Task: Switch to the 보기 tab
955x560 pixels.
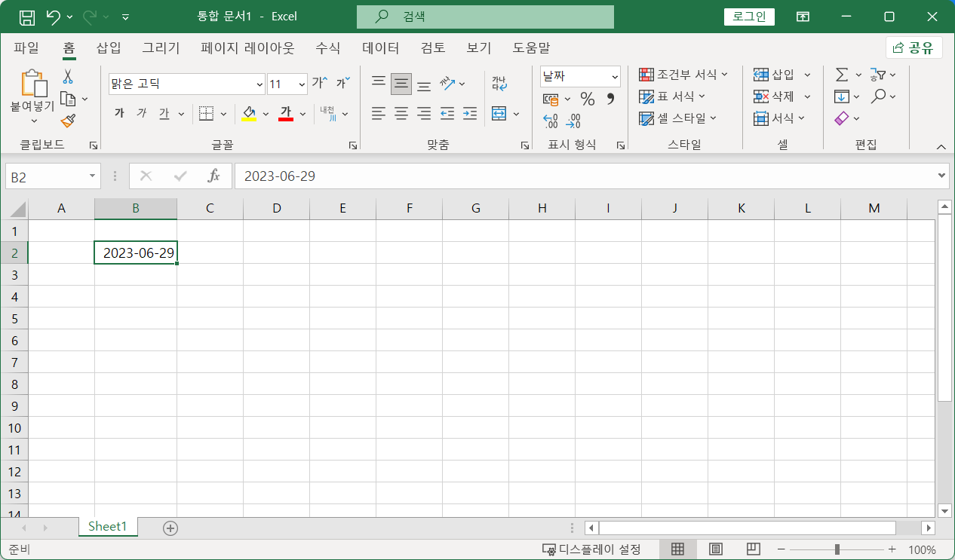Action: [x=479, y=48]
